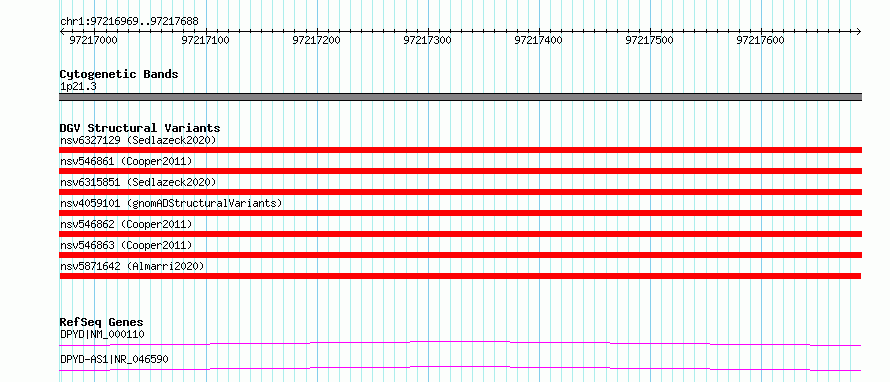Open variant nsv6327129 (Sedlazeck2020) label
Image resolution: width=890 pixels, height=382 pixels.
click(138, 140)
